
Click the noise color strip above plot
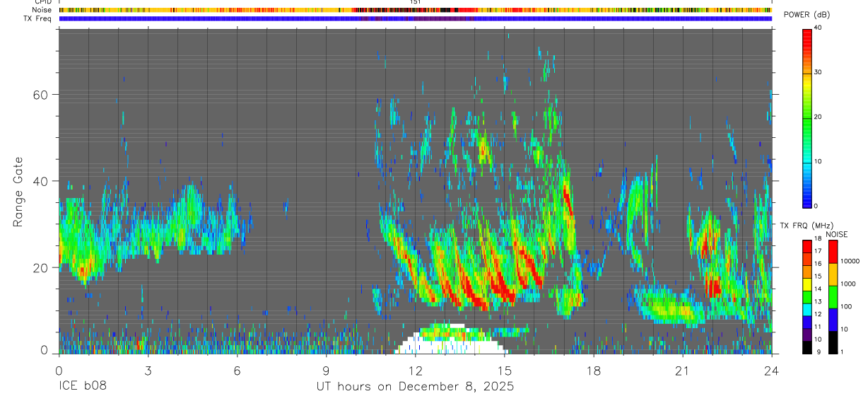pyautogui.click(x=415, y=10)
